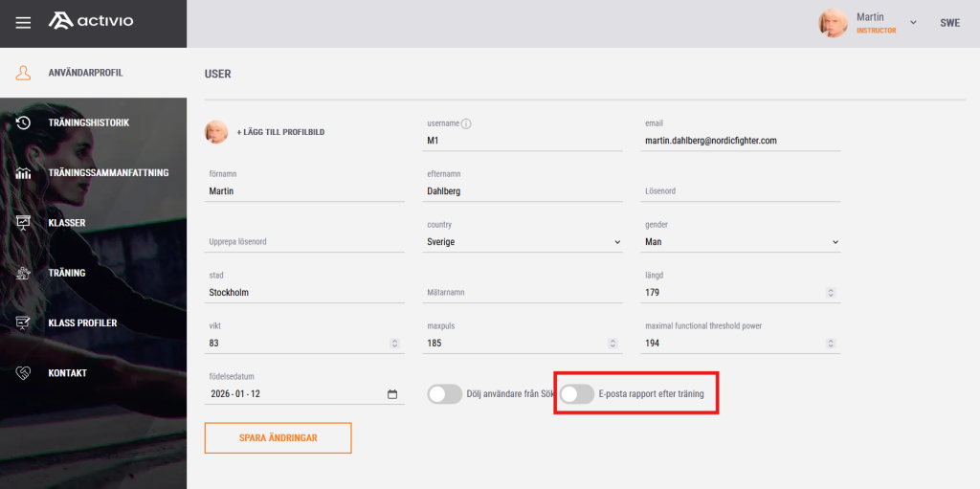Expand the country dropdown showing Sverige
Screen dimensions: 980x489
(523, 242)
